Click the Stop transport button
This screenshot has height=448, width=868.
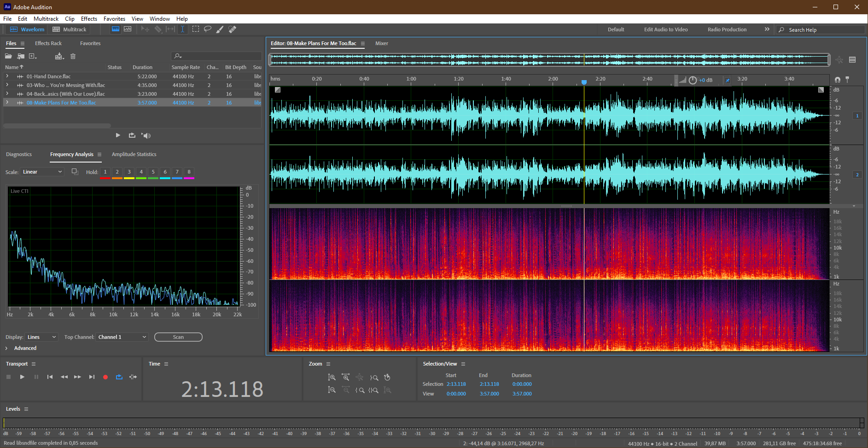8,377
